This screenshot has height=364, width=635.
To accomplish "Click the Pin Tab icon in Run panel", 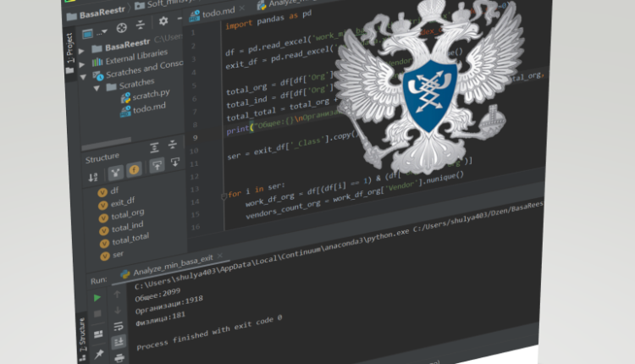I will (x=99, y=354).
